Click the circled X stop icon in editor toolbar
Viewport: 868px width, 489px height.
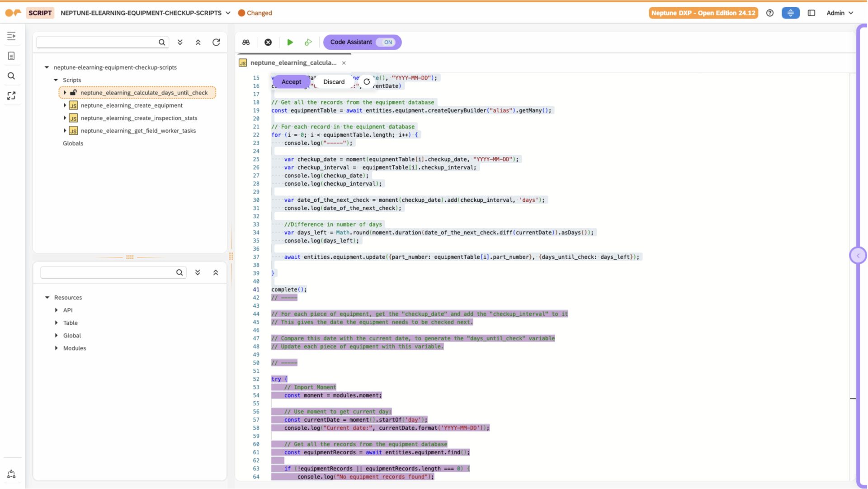(268, 42)
